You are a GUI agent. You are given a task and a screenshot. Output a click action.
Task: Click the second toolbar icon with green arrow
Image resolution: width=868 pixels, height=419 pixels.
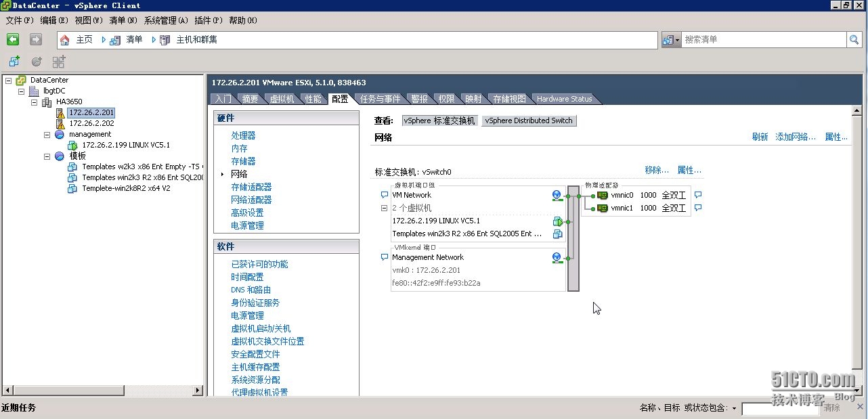click(37, 62)
